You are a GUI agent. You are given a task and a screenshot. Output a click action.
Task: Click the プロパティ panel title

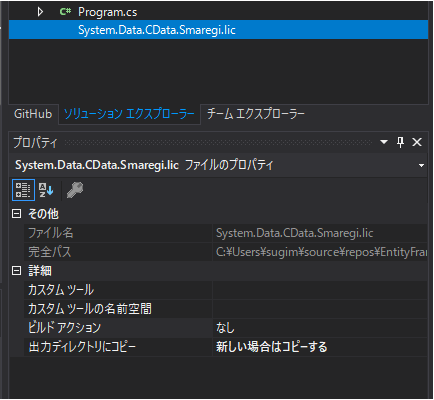tap(35, 143)
